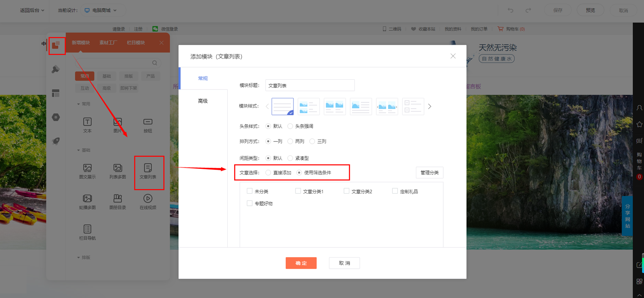Open the 素材工厂 tab
This screenshot has height=298, width=644.
(108, 43)
